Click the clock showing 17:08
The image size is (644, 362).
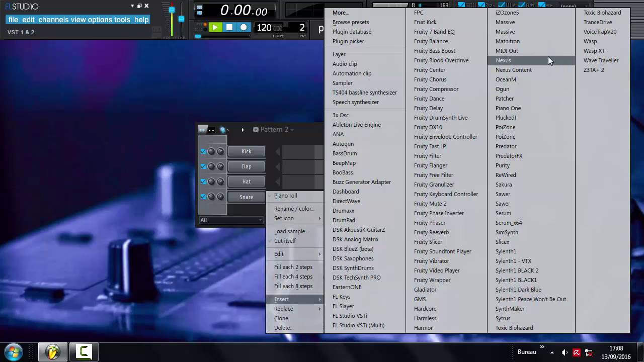(x=616, y=348)
